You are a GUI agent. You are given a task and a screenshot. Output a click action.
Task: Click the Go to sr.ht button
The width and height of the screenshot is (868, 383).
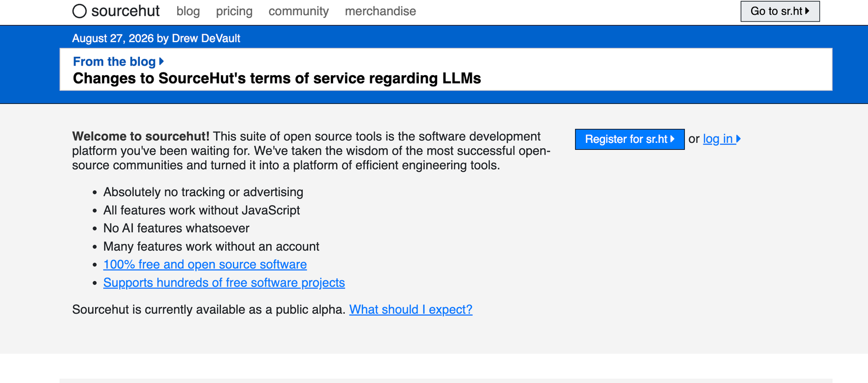pyautogui.click(x=780, y=11)
